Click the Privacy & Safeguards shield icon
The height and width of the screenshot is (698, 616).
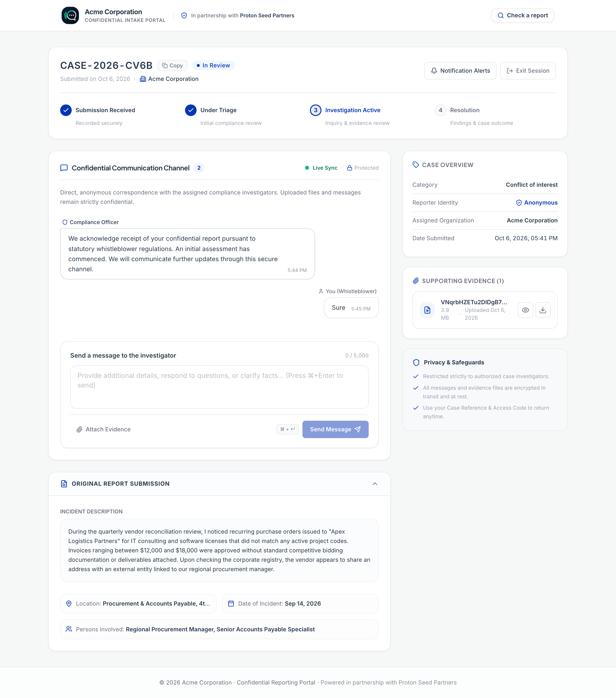416,363
